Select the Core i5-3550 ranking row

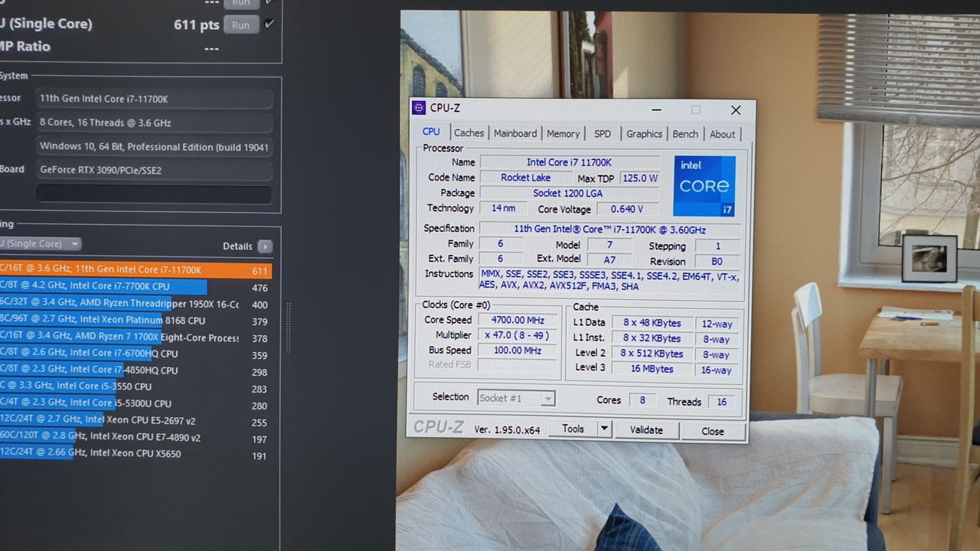136,386
